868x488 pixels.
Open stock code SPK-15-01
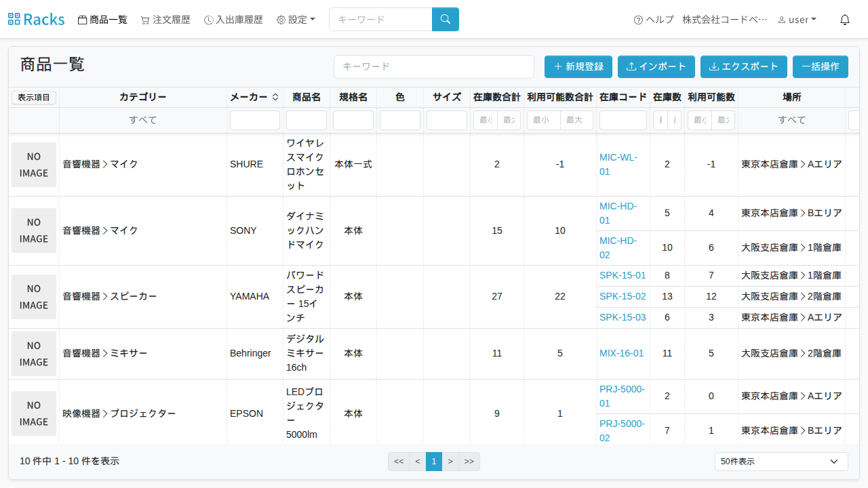[x=623, y=276]
